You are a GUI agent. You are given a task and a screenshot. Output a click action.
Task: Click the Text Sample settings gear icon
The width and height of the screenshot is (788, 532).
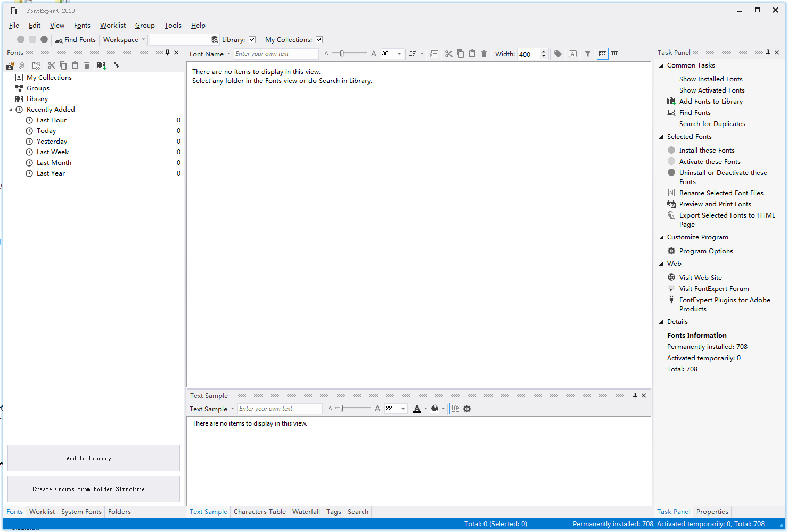coord(467,409)
